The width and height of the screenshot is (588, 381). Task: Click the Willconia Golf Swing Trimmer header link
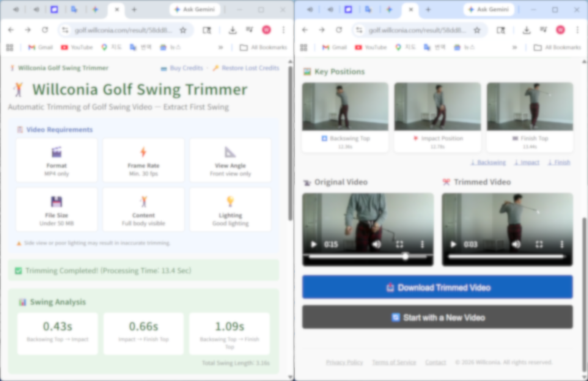point(59,68)
